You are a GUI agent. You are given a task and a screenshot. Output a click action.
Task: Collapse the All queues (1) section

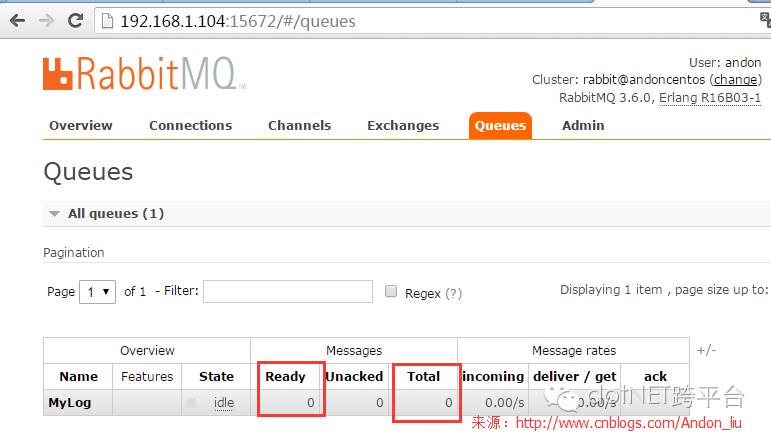[x=116, y=213]
